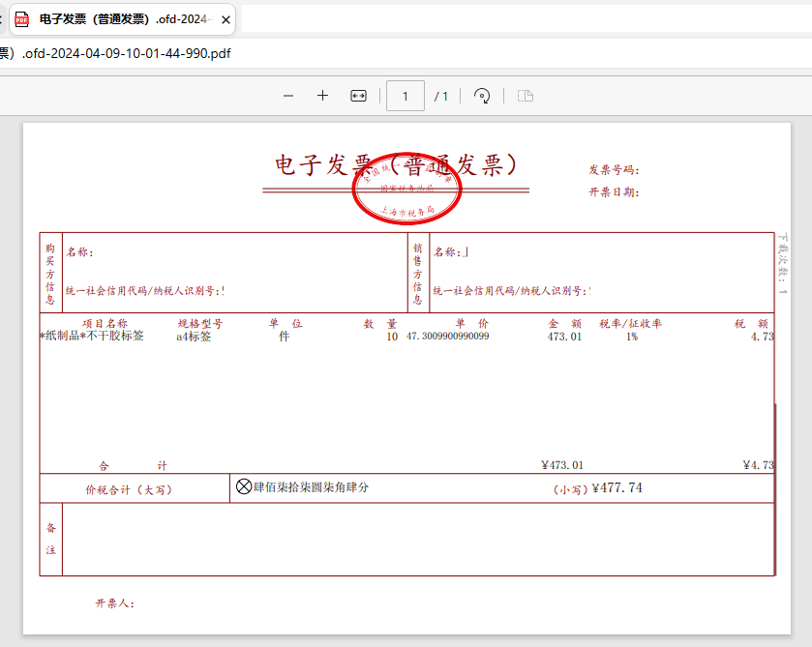Click the circled symbol before the capitalized amount

(x=243, y=486)
